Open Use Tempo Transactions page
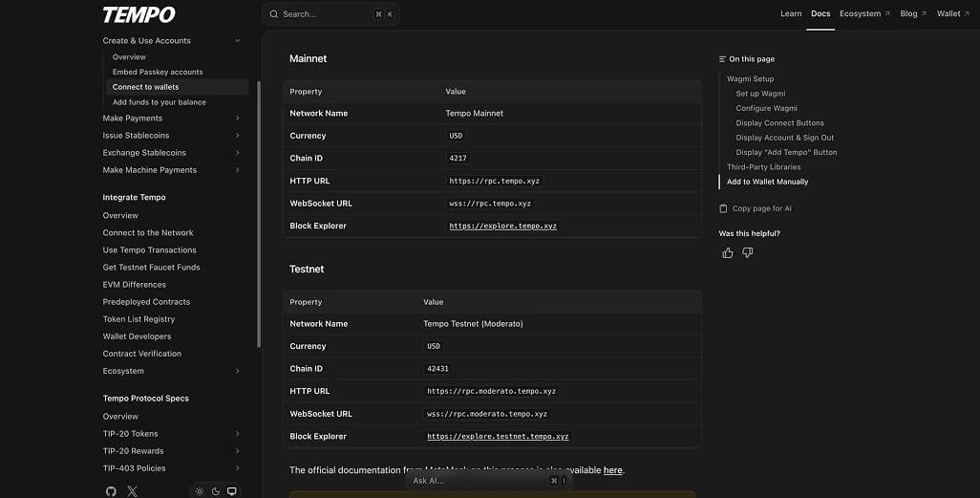This screenshot has height=498, width=980. pos(149,249)
